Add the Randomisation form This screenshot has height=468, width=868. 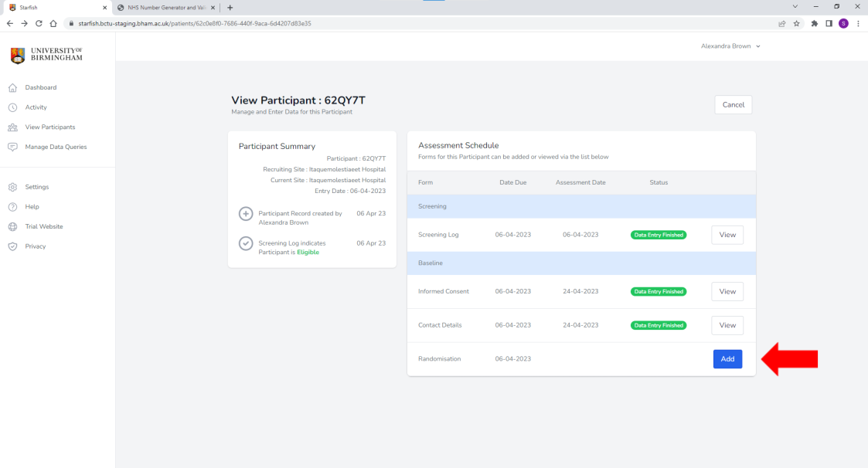727,359
